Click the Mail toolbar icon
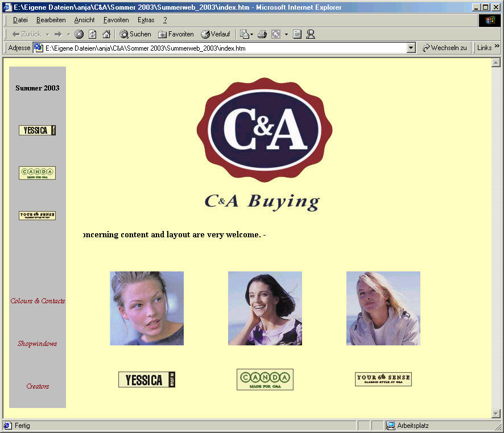504x433 pixels. (x=243, y=34)
